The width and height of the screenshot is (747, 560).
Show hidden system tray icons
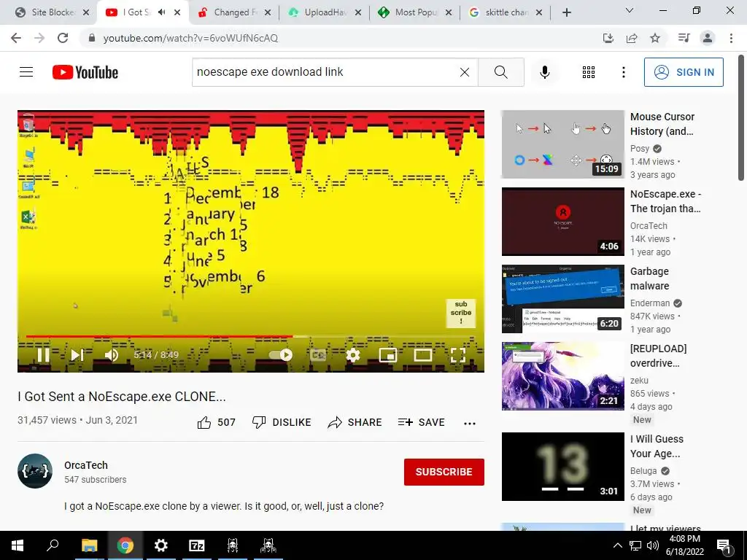617,545
